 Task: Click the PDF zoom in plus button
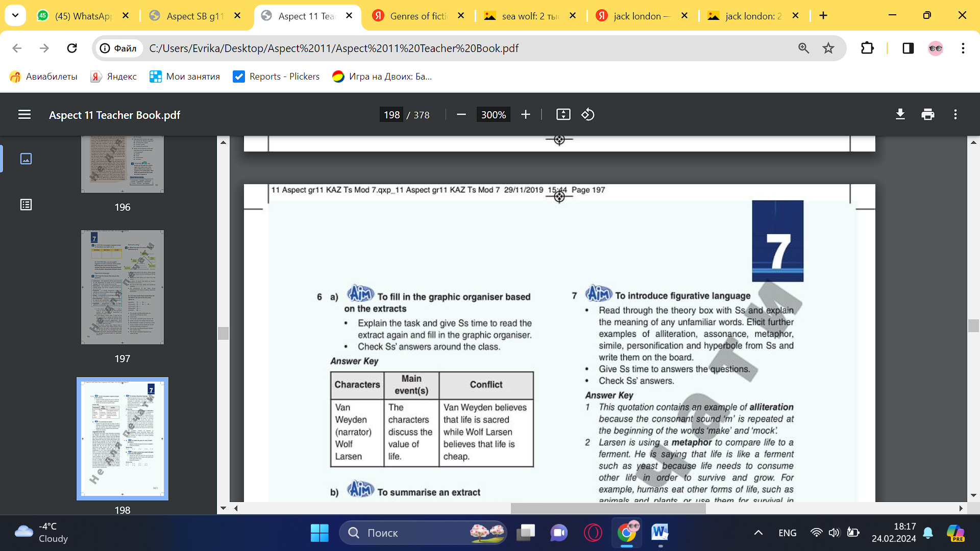pyautogui.click(x=526, y=115)
